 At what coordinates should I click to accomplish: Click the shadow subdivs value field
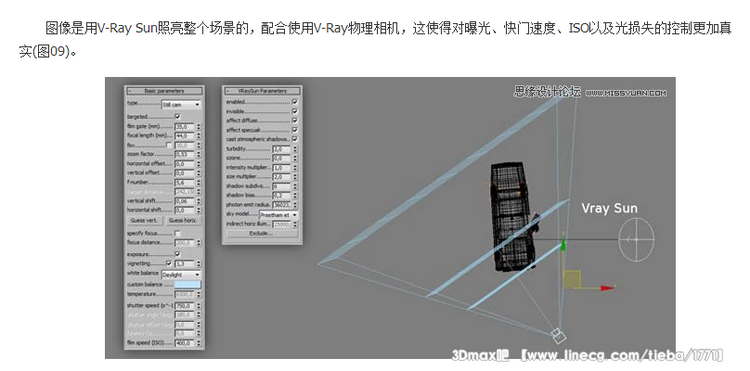point(282,186)
